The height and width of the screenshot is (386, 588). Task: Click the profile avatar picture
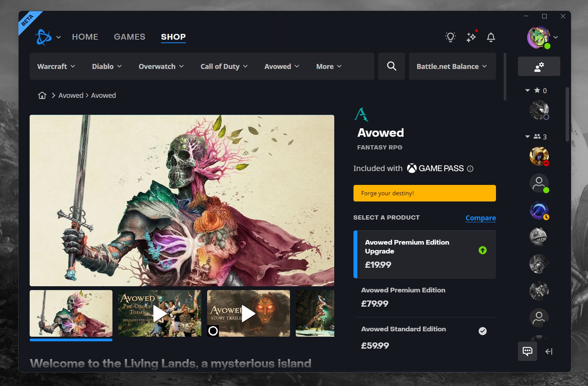coord(538,37)
